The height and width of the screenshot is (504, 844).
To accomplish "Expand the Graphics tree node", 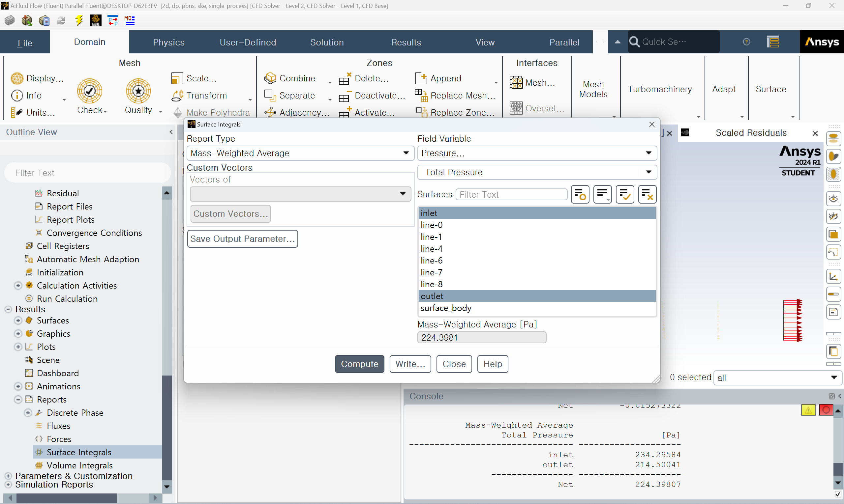I will 18,334.
